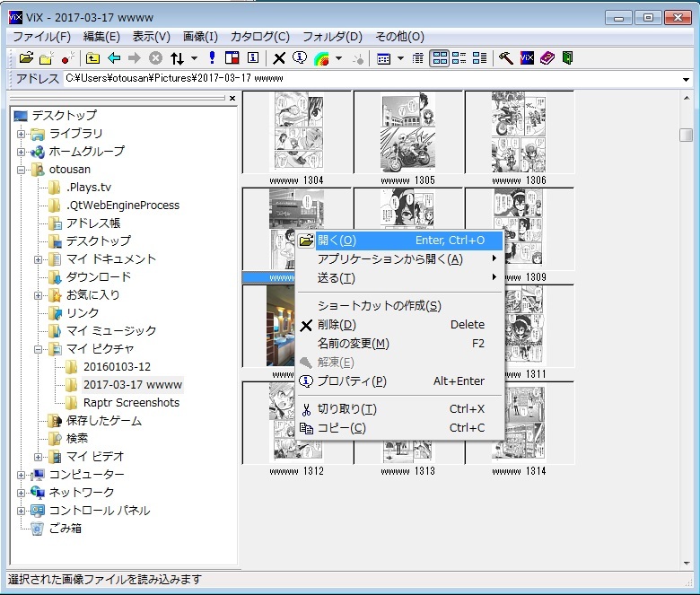Click the grayed-out sparkle icon
Screen dimensions: 700x595
pos(357,58)
